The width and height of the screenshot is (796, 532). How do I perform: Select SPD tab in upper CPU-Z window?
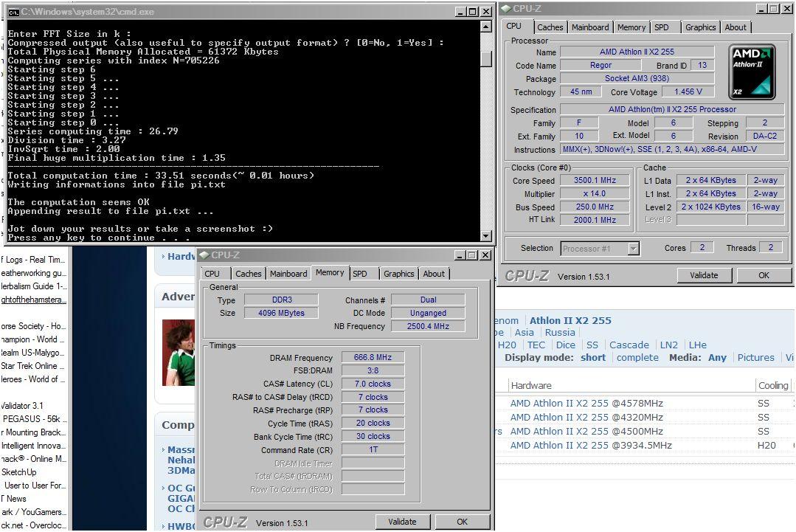pyautogui.click(x=662, y=27)
